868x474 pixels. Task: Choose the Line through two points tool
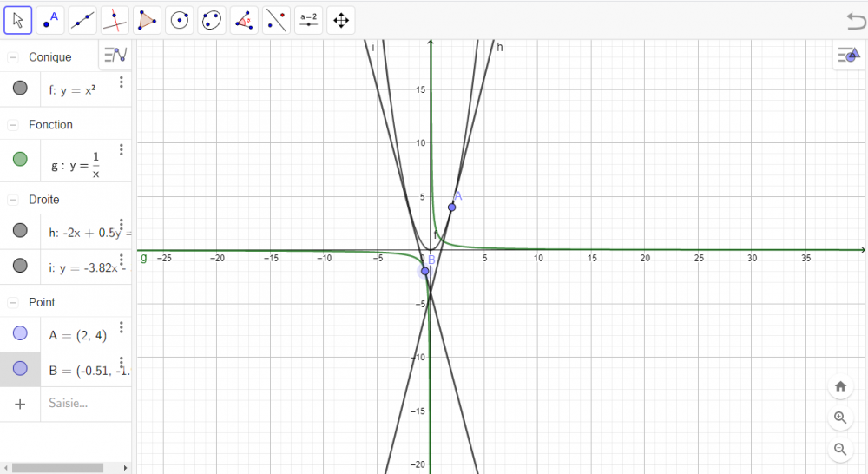point(83,20)
